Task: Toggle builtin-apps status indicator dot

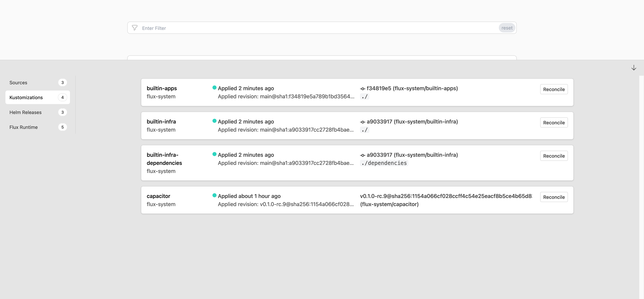Action: coord(214,88)
